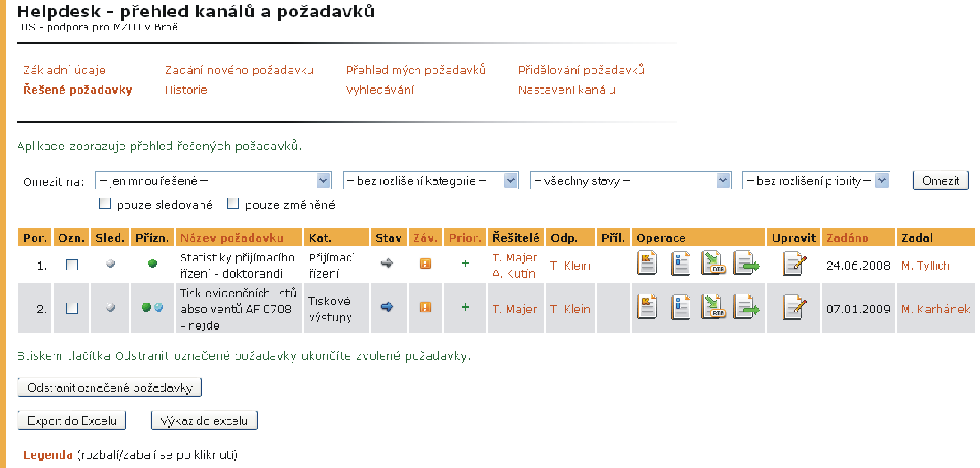Open submitter M. Karhánek link

click(x=935, y=309)
